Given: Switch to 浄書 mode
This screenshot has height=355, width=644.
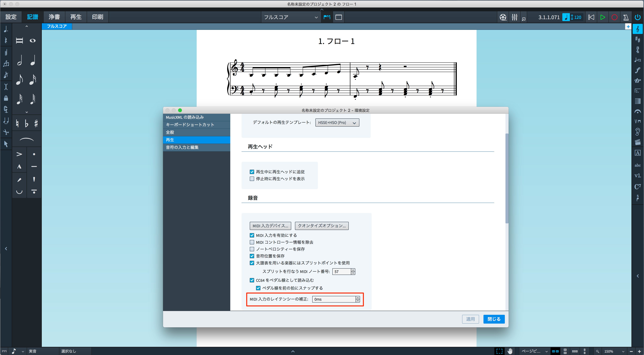Looking at the screenshot, I should 54,17.
